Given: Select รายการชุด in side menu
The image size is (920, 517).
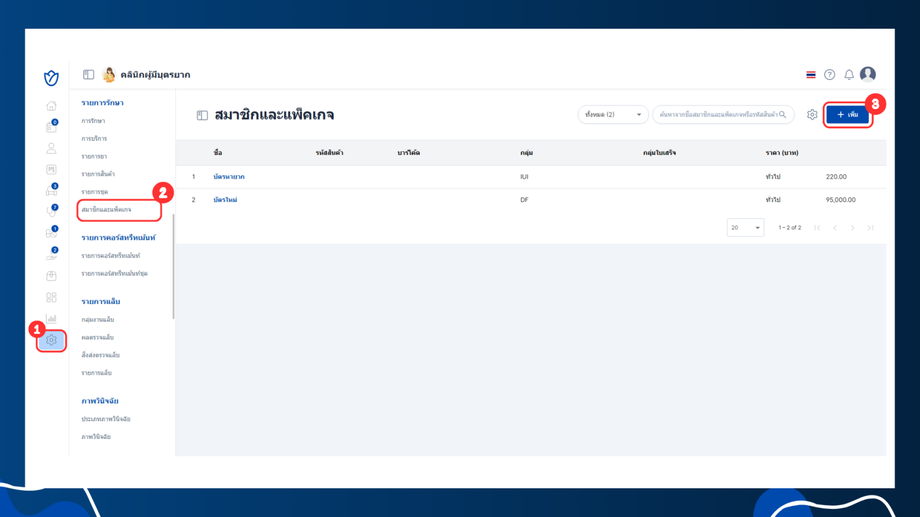Looking at the screenshot, I should click(x=94, y=192).
